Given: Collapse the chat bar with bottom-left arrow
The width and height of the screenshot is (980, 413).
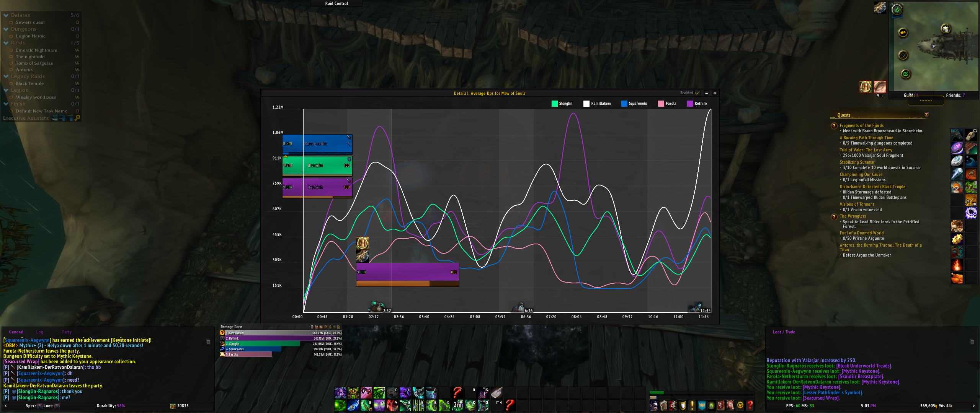Looking at the screenshot, I should [x=5, y=406].
